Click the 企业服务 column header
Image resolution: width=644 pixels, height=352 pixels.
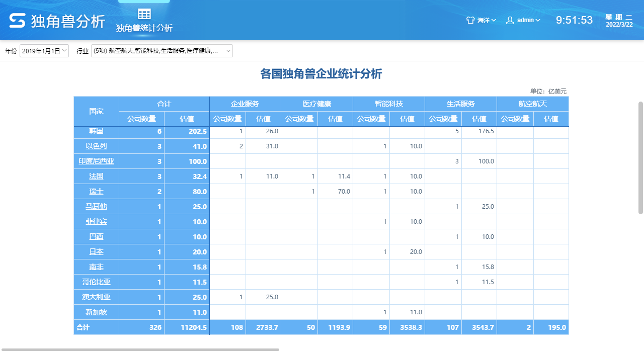click(x=245, y=104)
